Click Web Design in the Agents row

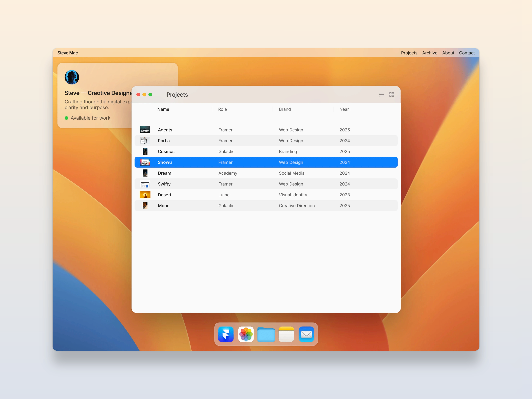click(x=291, y=130)
